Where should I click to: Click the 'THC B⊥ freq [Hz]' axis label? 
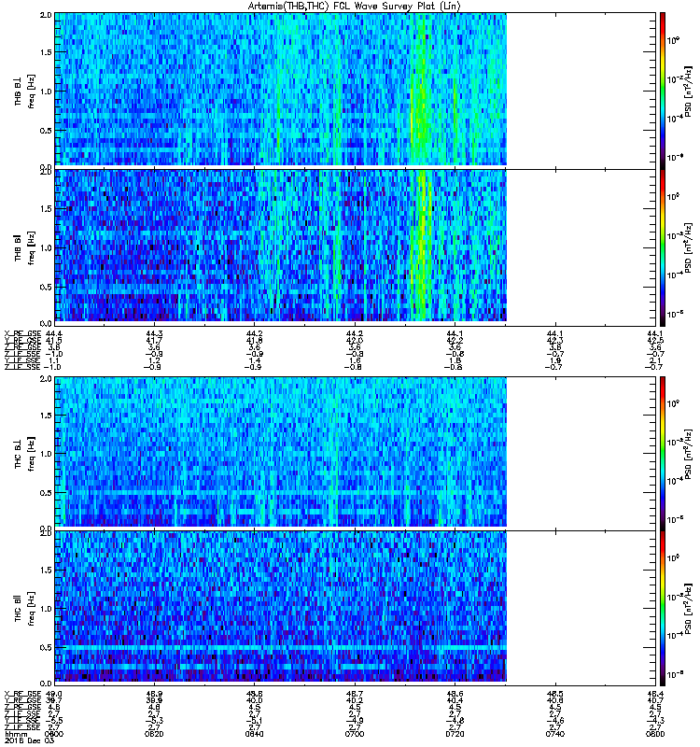click(24, 454)
